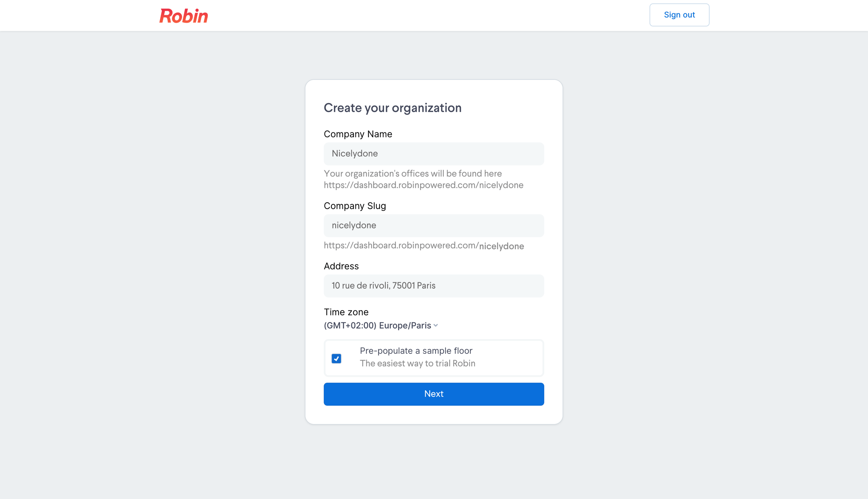This screenshot has height=499, width=868.
Task: Focus the Company Name input field
Action: (434, 154)
